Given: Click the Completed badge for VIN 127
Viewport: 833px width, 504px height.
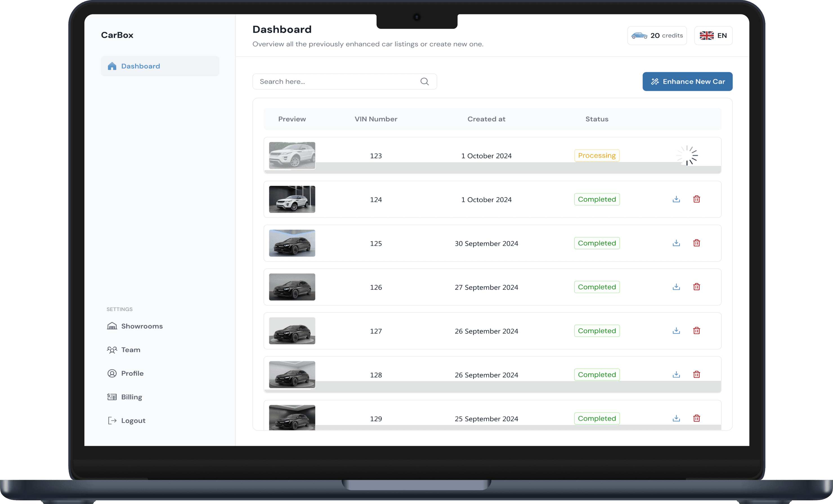Looking at the screenshot, I should click(x=597, y=331).
